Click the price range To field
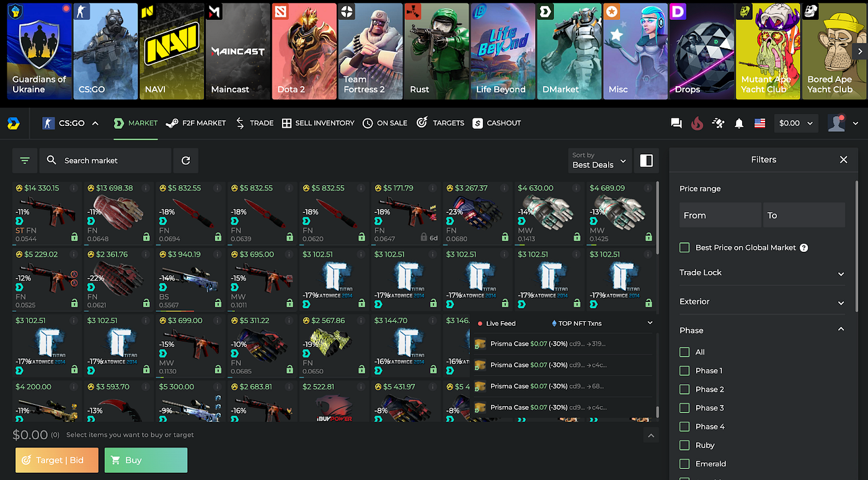 804,215
